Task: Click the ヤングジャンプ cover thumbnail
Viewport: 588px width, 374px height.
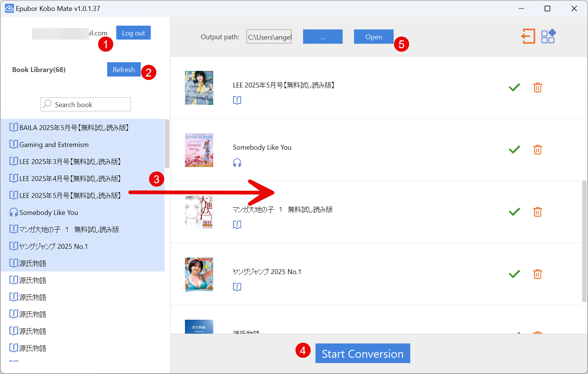Action: click(x=199, y=274)
